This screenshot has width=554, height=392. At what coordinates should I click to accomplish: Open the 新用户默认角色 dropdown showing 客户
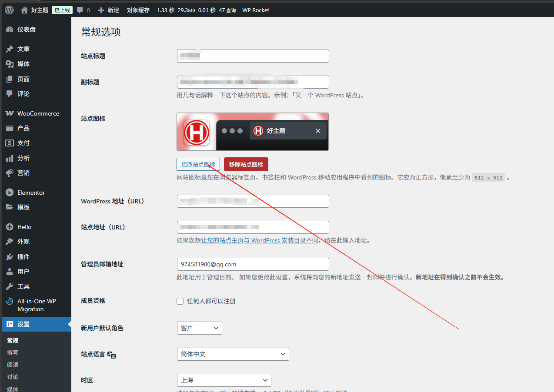(200, 328)
